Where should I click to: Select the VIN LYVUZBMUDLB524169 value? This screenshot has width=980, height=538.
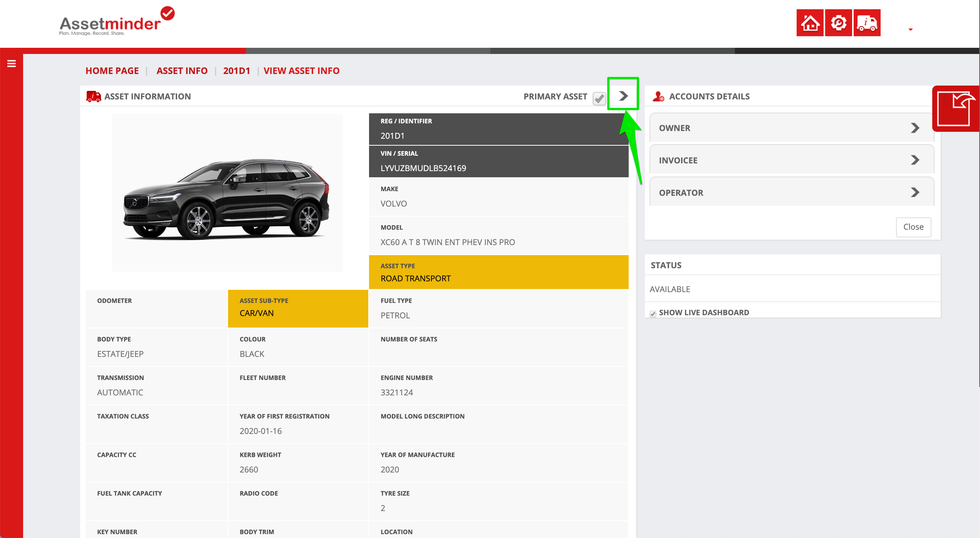pyautogui.click(x=423, y=168)
